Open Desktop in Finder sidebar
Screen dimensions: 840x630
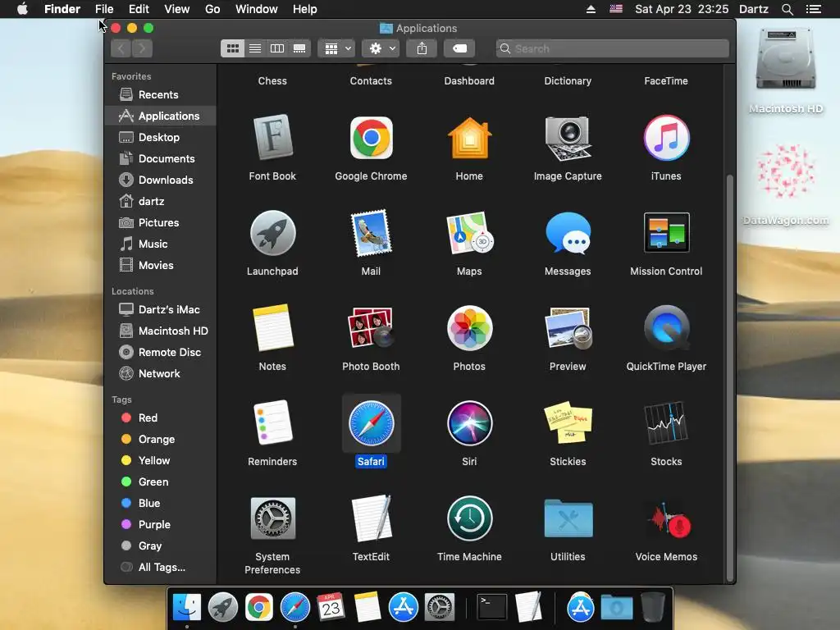pos(160,137)
